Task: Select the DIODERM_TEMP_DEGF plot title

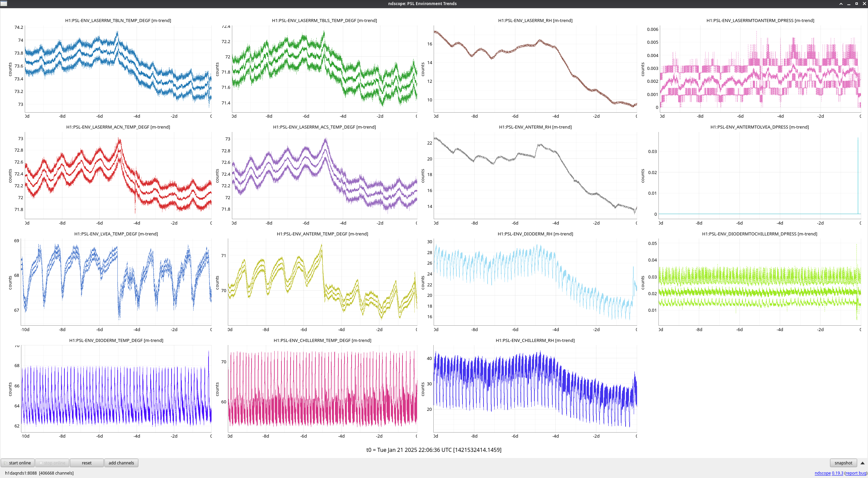Action: (x=116, y=340)
